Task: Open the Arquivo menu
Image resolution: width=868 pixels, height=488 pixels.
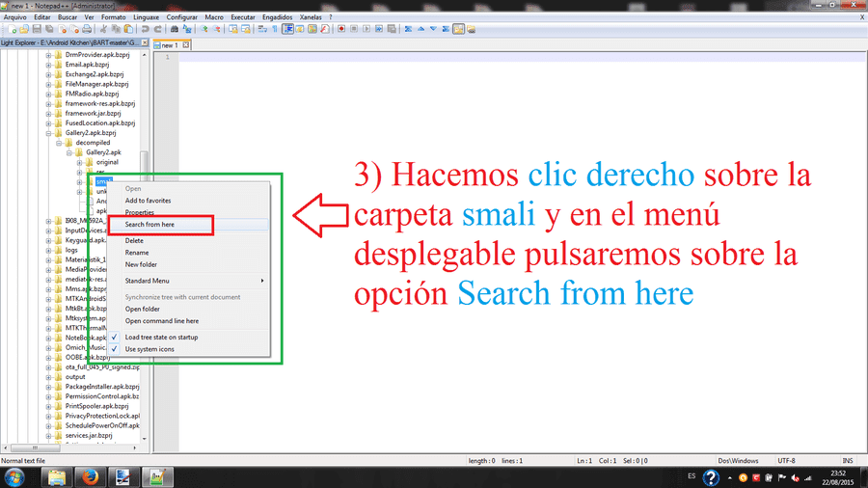Action: point(14,17)
